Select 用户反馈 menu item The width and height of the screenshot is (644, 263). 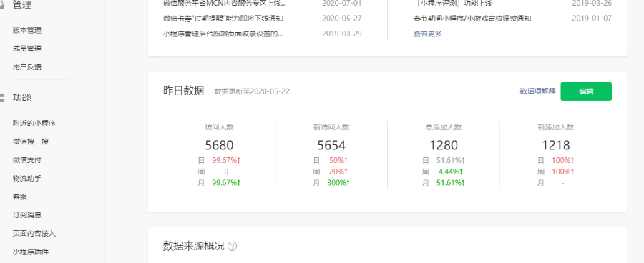[27, 66]
